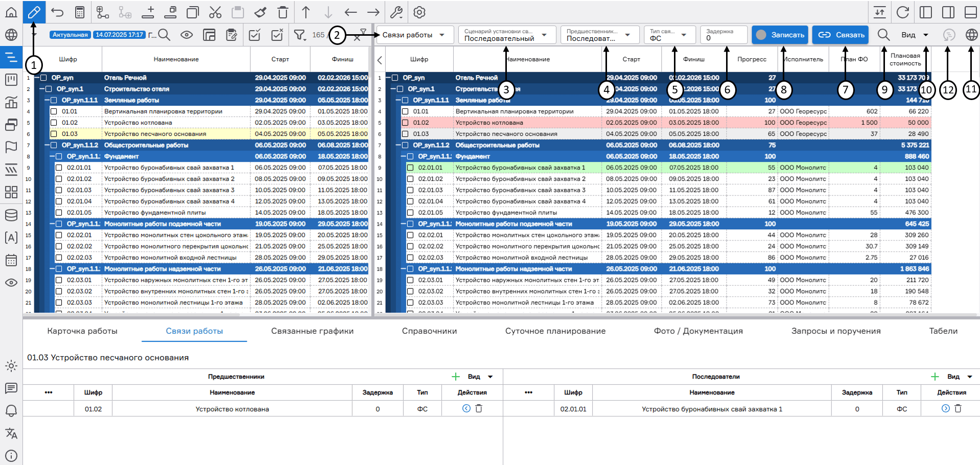Click the undo arrow icon
980x465 pixels.
(x=57, y=12)
